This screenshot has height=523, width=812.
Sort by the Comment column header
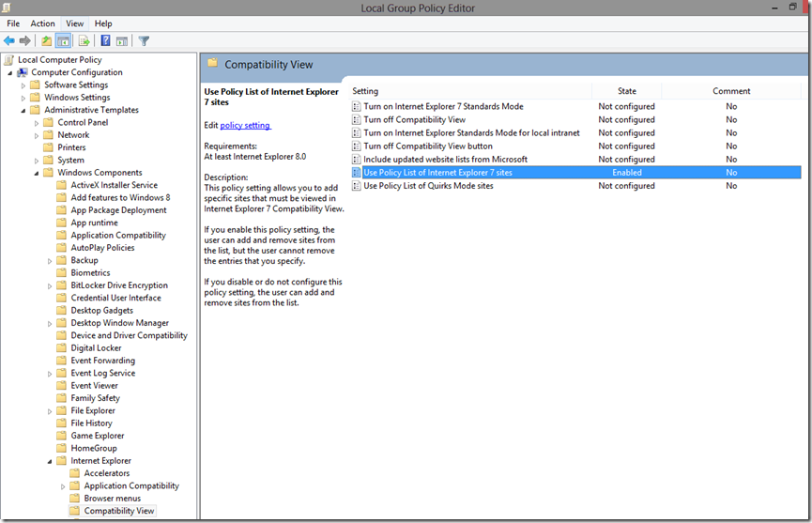click(731, 91)
